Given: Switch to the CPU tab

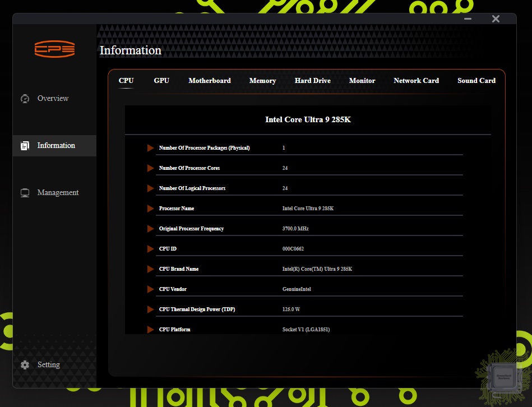Looking at the screenshot, I should click(126, 81).
